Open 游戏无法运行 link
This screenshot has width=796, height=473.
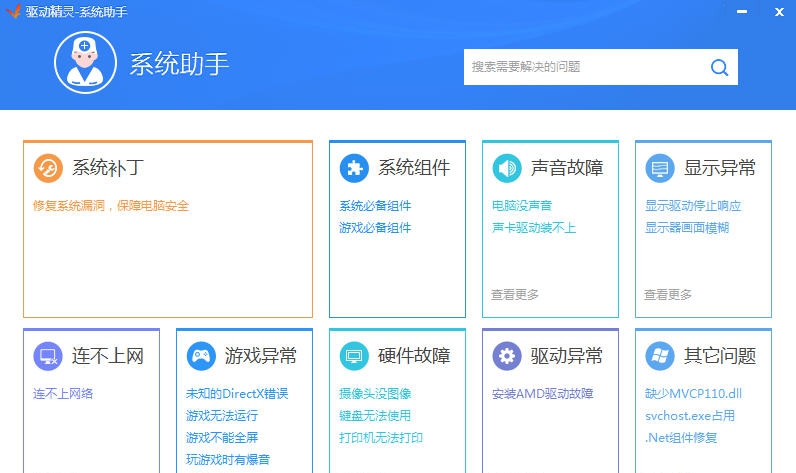(x=222, y=416)
